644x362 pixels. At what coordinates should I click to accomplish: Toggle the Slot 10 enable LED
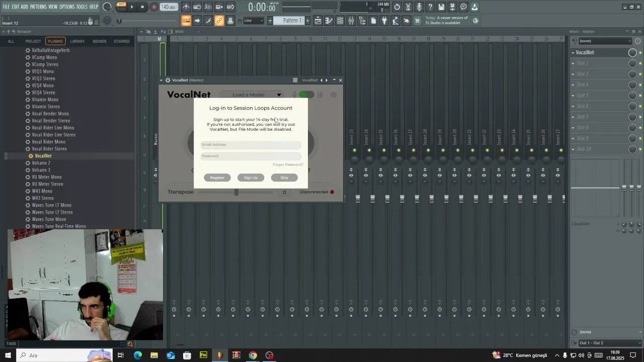point(640,149)
